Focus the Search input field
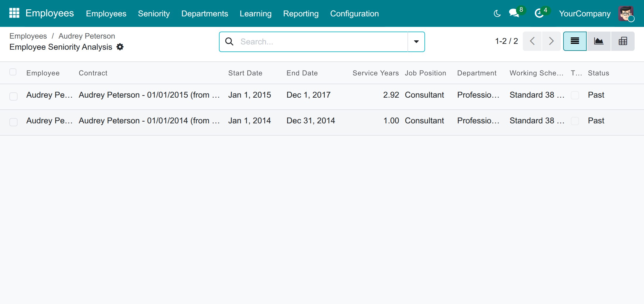Viewport: 644px width, 304px height. [x=322, y=42]
